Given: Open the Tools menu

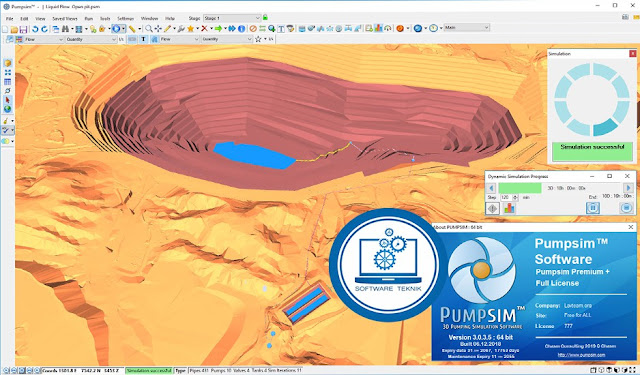Looking at the screenshot, I should coord(105,18).
